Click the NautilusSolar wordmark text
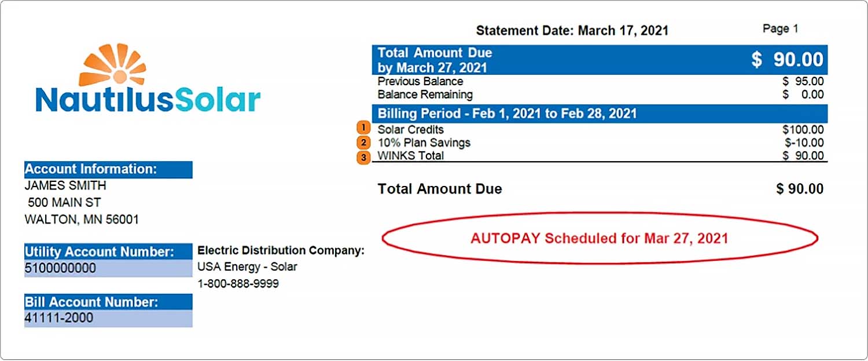The width and height of the screenshot is (868, 361). click(148, 100)
